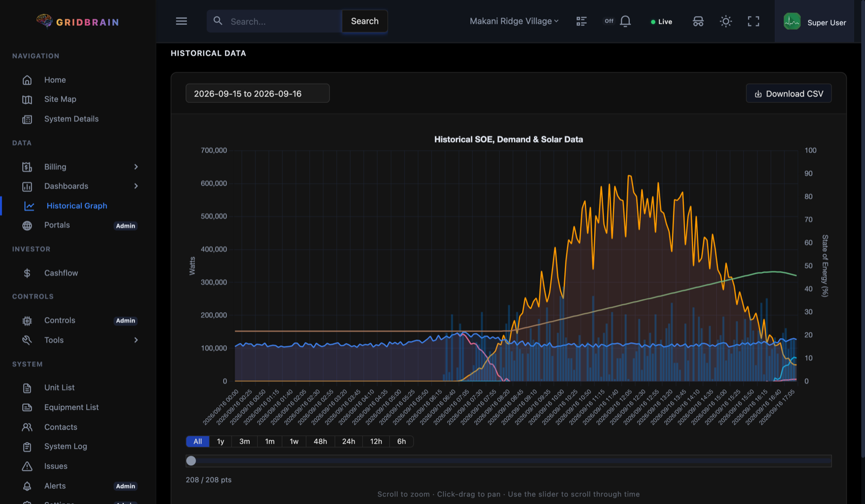Expand the Dashboards submenu chevron
Viewport: 865px width, 504px height.
[136, 186]
